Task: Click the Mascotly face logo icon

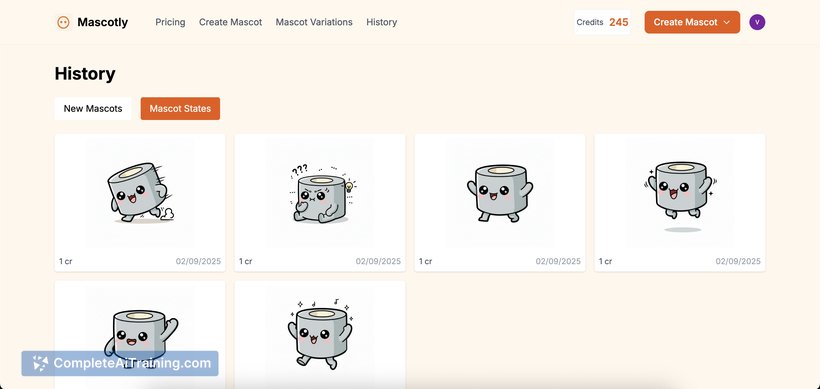Action: (63, 22)
